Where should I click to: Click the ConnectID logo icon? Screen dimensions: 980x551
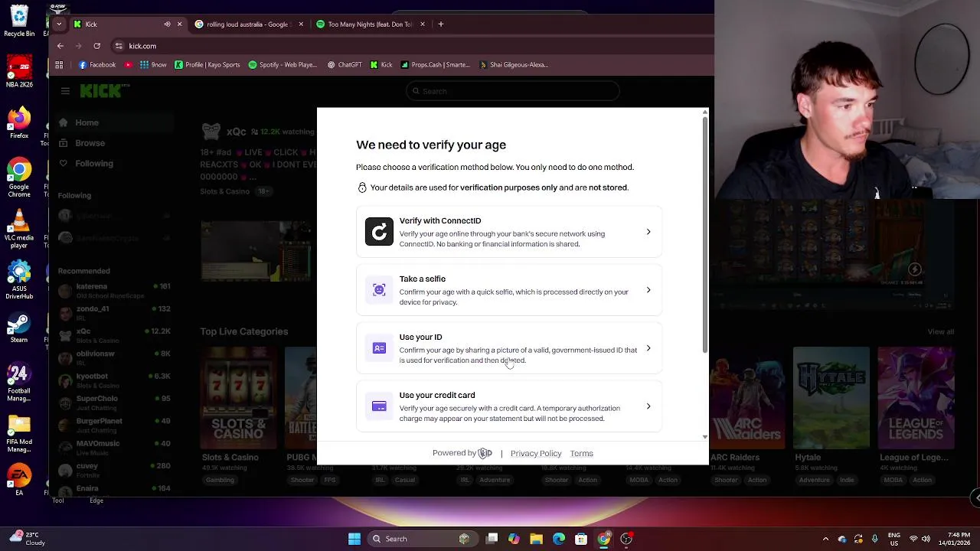click(x=379, y=232)
